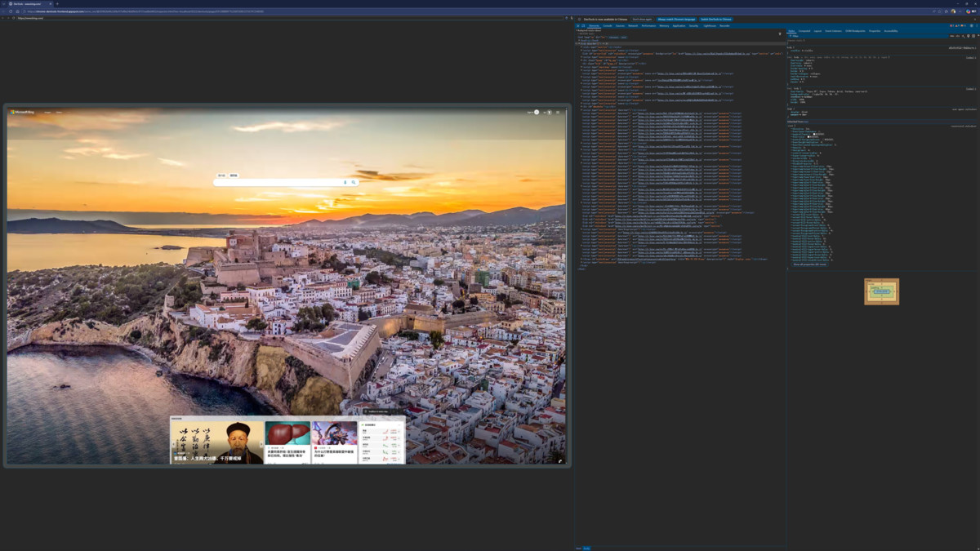This screenshot has height=551, width=980.
Task: Open the Lighthouse tab
Action: [x=710, y=25]
